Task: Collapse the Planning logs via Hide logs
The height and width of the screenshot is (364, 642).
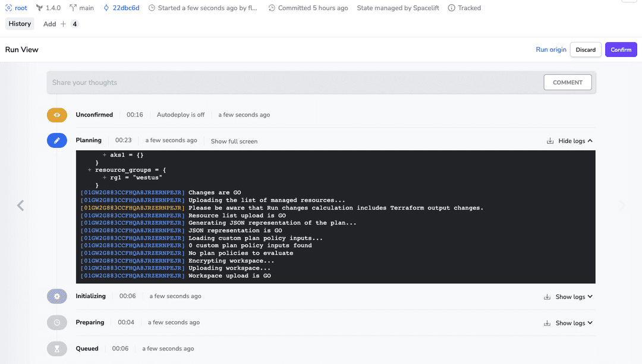Action: tap(571, 141)
